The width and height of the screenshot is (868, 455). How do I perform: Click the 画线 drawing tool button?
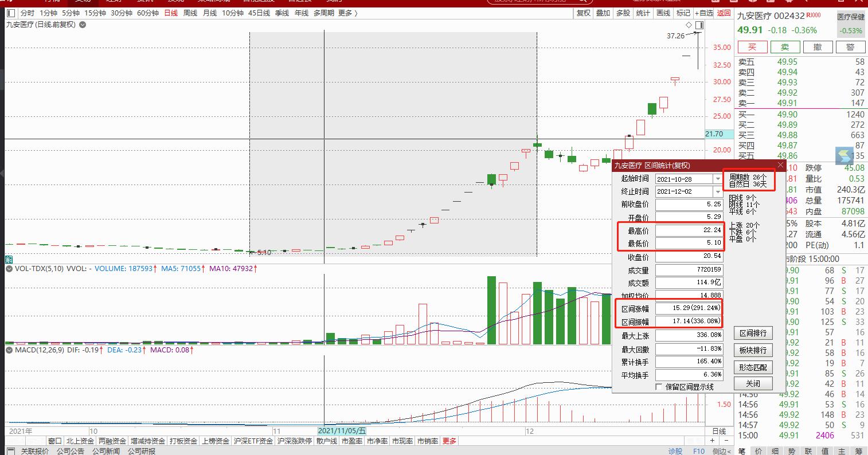tap(663, 13)
